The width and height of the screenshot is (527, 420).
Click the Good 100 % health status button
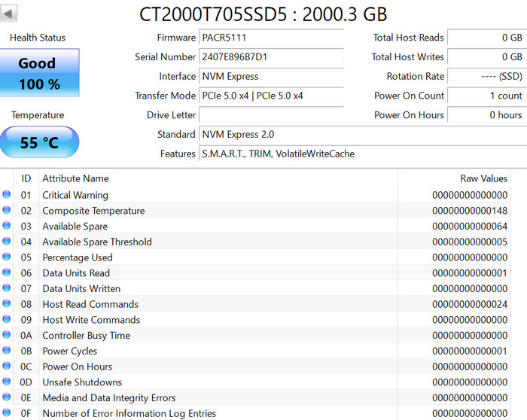coord(38,73)
